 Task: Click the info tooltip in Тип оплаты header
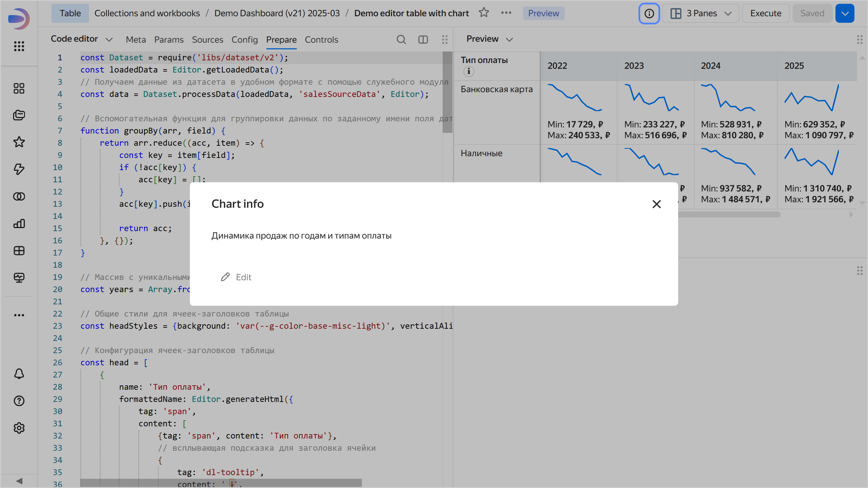(469, 71)
